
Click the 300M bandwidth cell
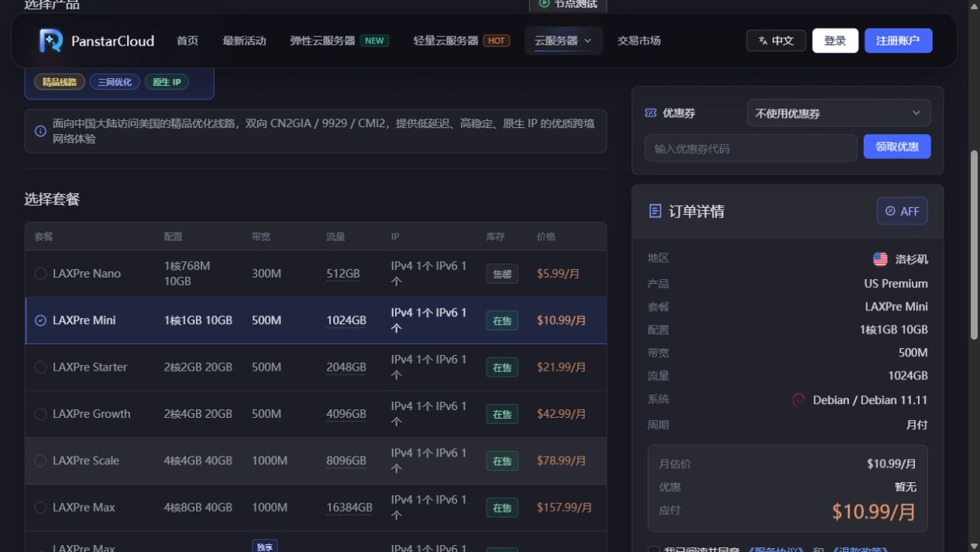coord(266,274)
